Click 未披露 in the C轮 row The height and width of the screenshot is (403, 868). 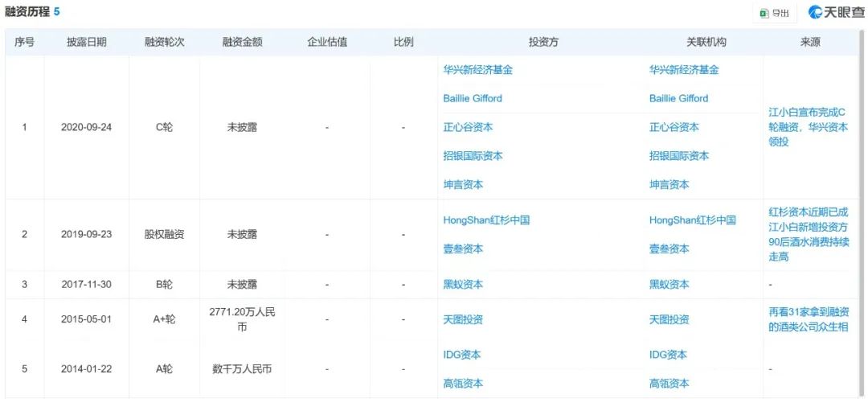coord(242,128)
